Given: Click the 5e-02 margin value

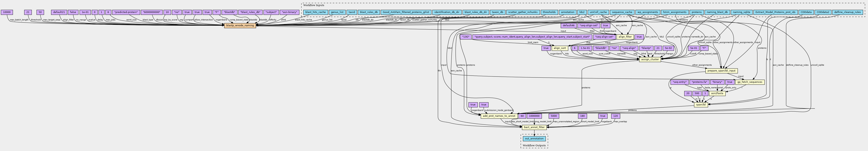Looking at the screenshot, I should (668, 48).
